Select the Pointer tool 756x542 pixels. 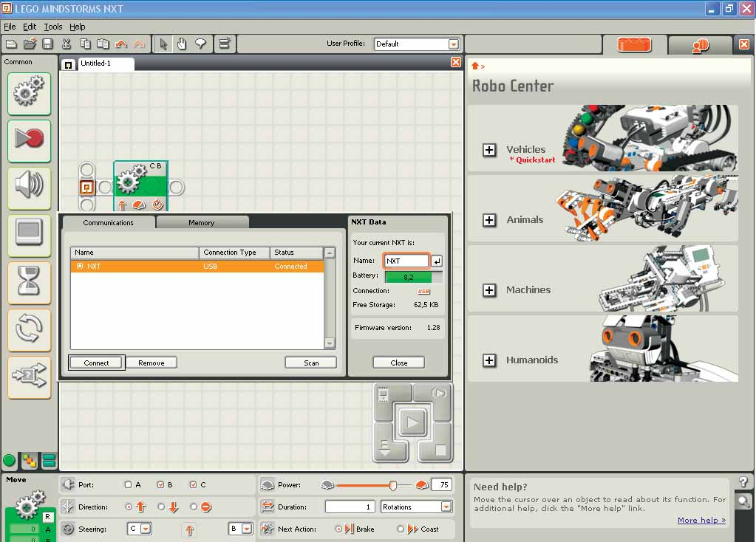163,44
